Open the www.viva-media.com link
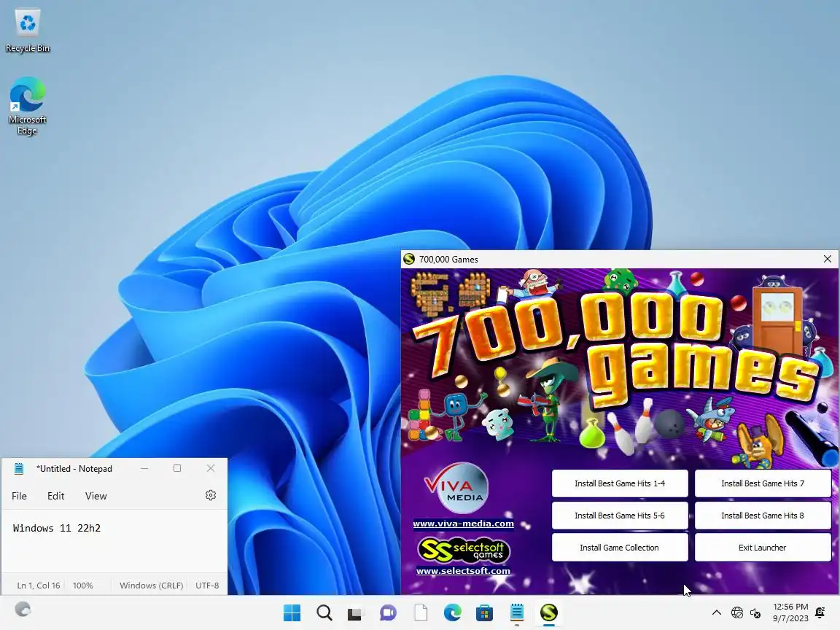Viewport: 840px width, 630px height. pos(464,524)
